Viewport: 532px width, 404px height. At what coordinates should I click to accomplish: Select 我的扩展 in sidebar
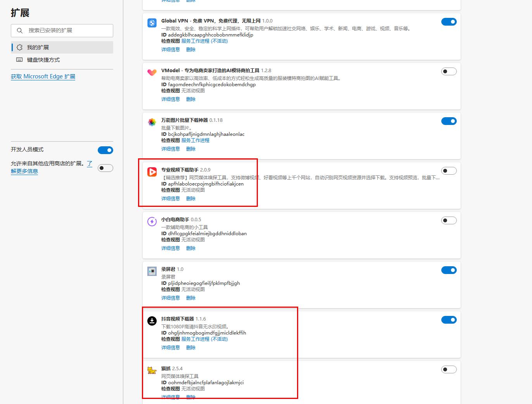(62, 47)
